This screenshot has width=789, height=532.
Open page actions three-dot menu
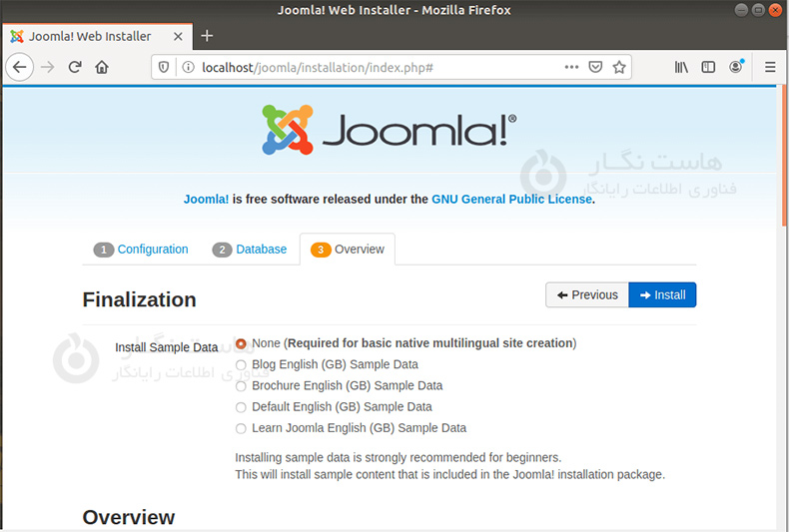(571, 67)
